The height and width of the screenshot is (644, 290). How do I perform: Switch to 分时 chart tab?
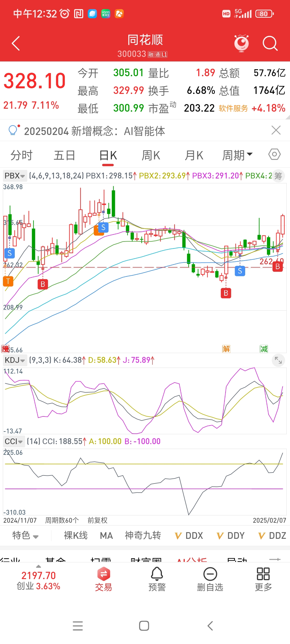21,155
